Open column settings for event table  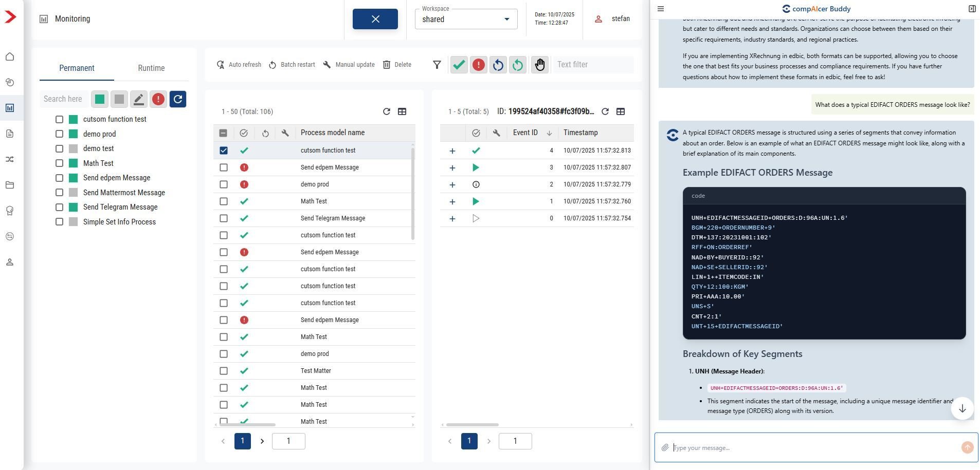pyautogui.click(x=621, y=111)
